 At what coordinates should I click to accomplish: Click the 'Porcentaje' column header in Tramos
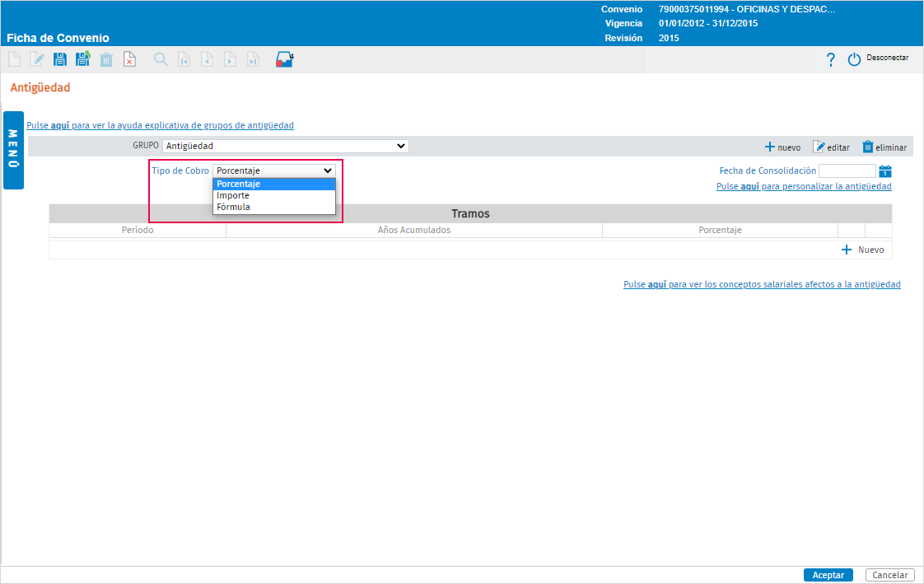coord(720,230)
